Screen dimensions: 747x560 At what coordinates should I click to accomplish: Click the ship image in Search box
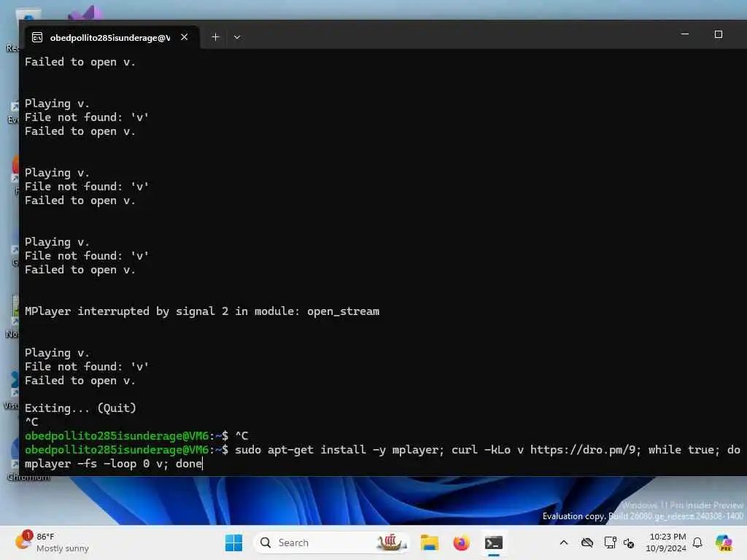click(x=390, y=542)
